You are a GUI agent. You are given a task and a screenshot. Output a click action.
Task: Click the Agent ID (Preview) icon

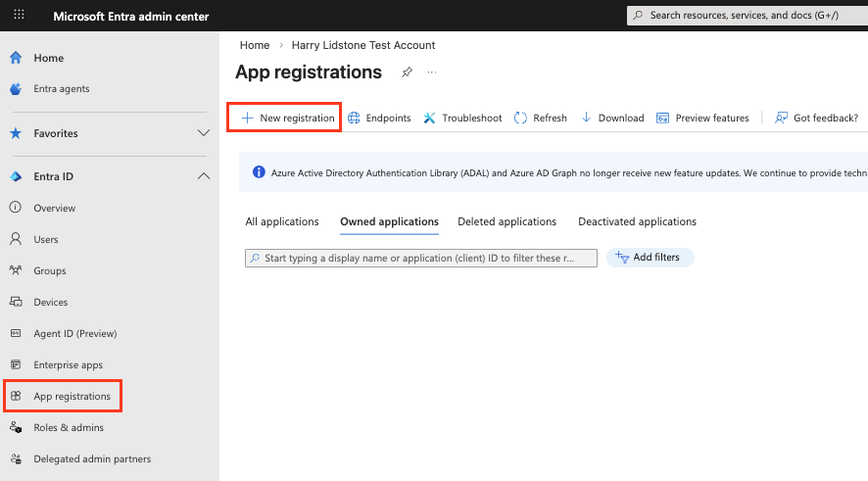16,333
